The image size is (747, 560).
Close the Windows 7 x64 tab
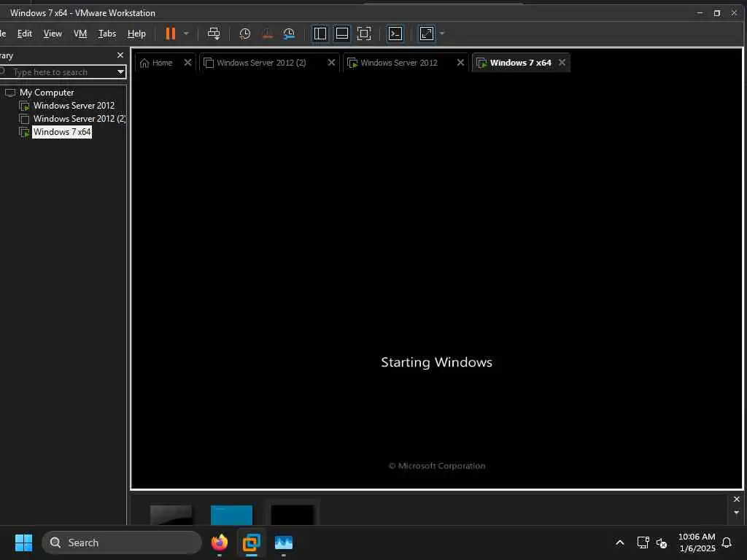pos(562,63)
